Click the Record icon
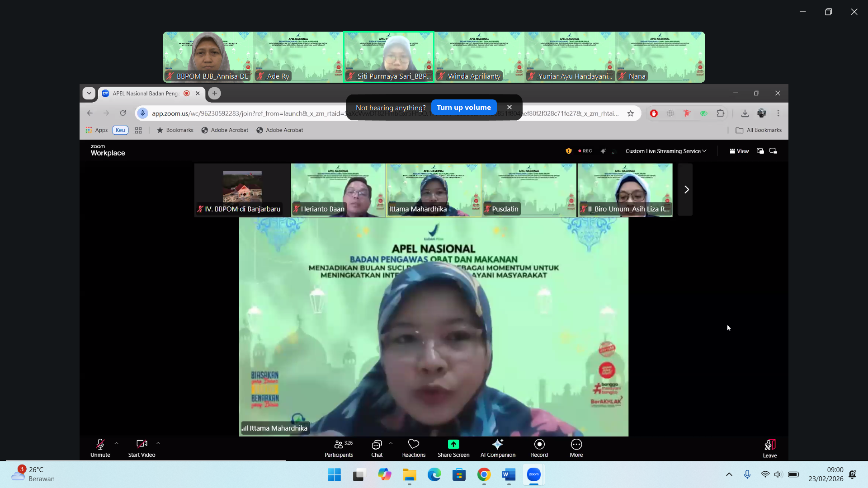Screen dimensions: 868x488 539,444
